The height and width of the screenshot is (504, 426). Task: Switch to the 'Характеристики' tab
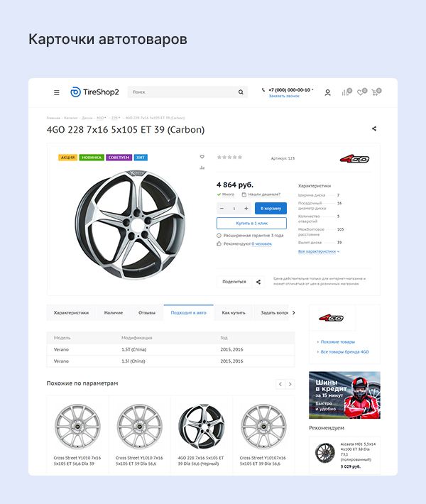point(71,312)
